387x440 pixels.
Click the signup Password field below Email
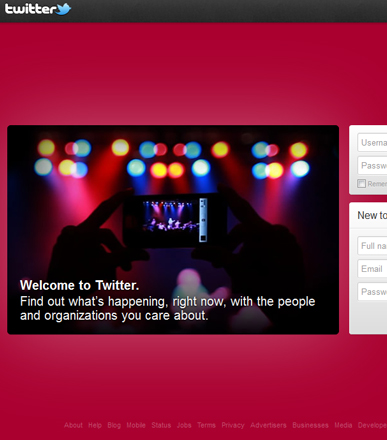pyautogui.click(x=372, y=292)
